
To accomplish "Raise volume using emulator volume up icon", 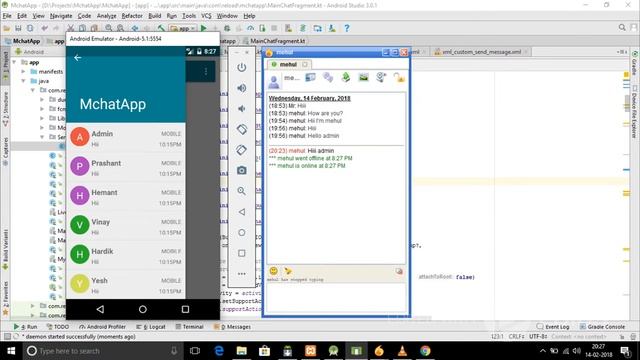I will click(x=242, y=88).
